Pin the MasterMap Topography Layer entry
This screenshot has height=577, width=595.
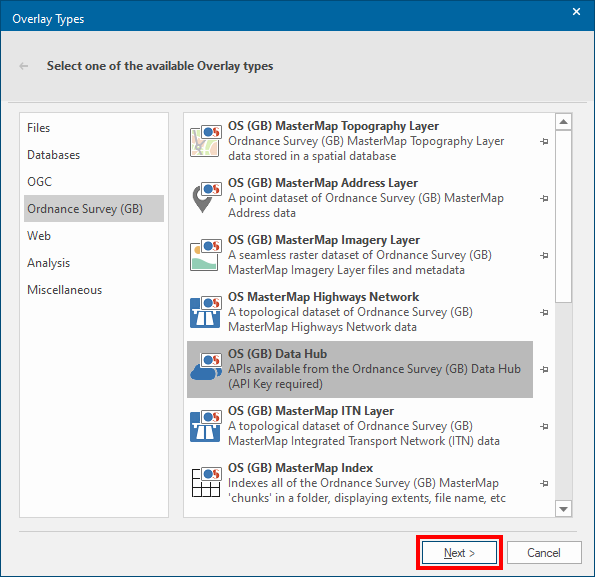[544, 141]
